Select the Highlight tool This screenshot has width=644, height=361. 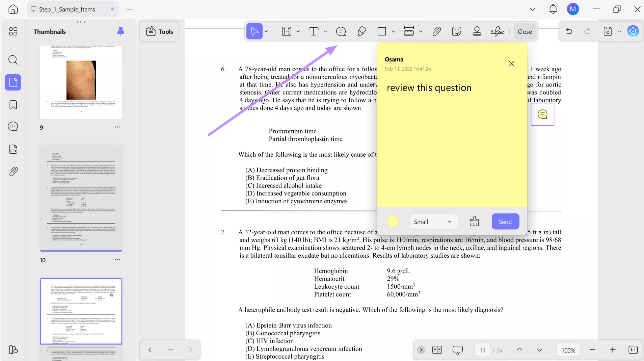pos(287,31)
